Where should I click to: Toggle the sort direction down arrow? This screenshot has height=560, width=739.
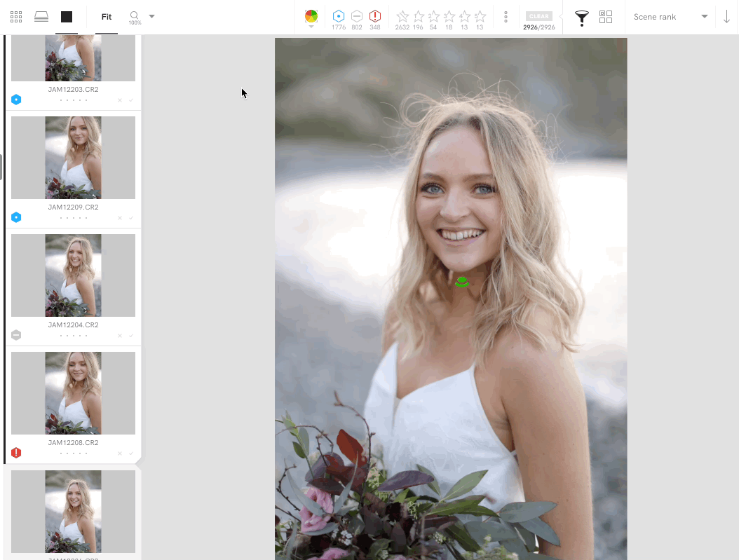pyautogui.click(x=726, y=17)
